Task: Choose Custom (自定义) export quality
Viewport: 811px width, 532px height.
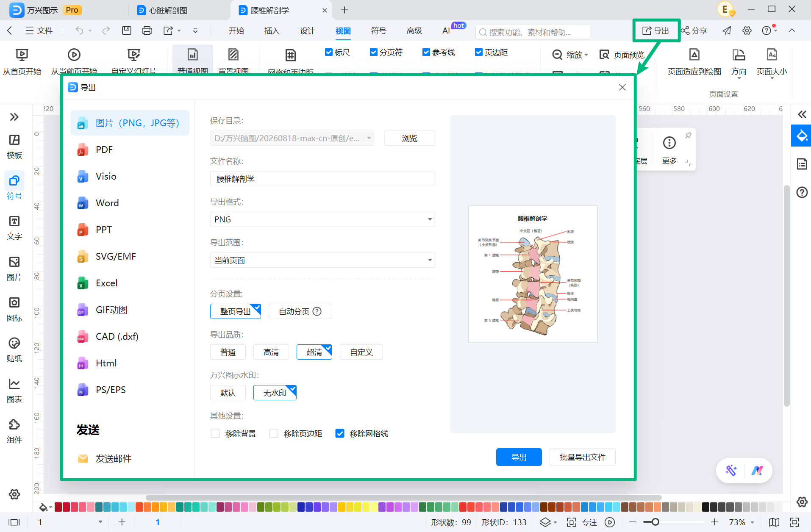Action: tap(361, 352)
